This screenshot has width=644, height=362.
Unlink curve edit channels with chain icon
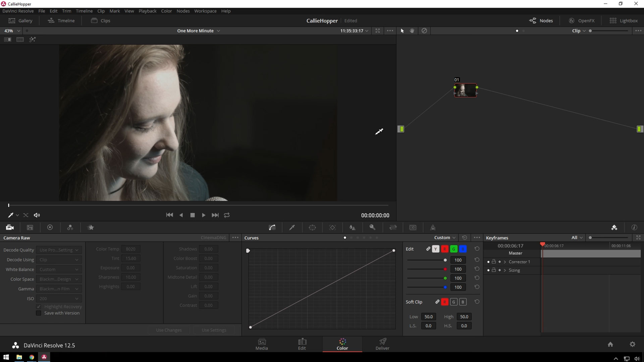[x=428, y=249]
